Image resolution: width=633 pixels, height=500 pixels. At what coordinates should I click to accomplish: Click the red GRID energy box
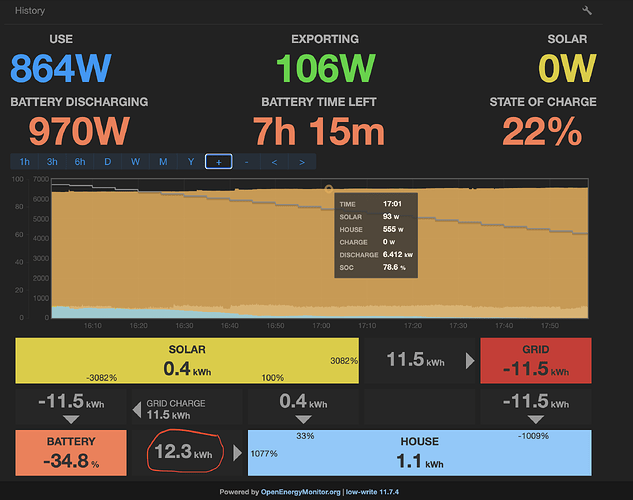point(536,361)
